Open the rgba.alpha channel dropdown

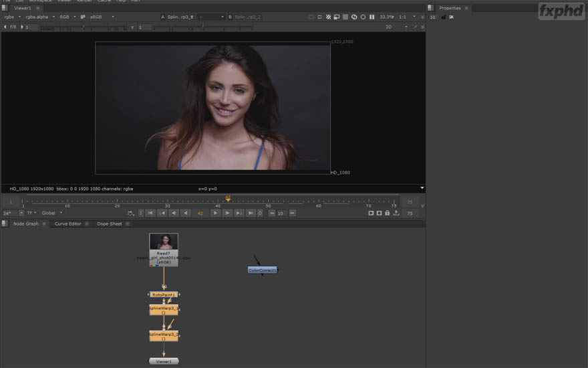(39, 17)
